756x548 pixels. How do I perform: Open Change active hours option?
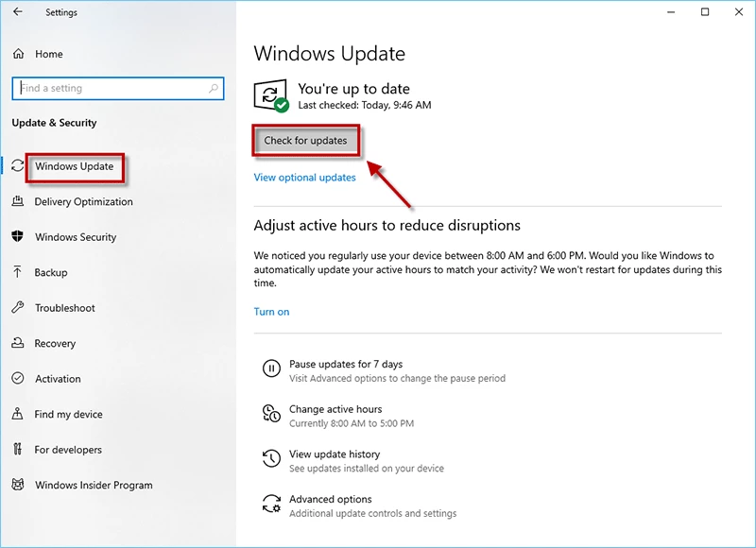[335, 409]
